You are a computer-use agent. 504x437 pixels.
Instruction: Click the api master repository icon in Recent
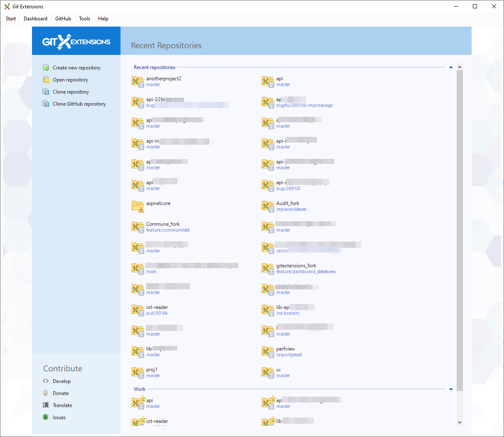(268, 81)
